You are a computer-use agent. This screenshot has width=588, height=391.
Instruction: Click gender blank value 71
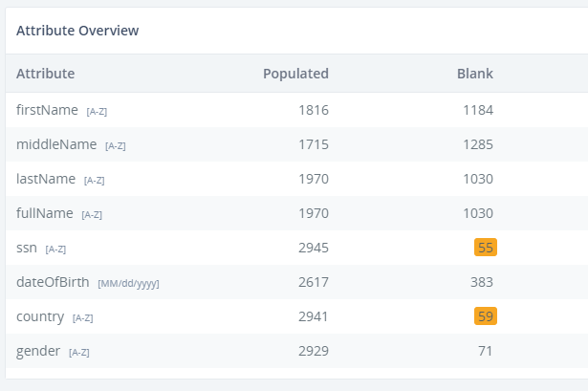(486, 351)
